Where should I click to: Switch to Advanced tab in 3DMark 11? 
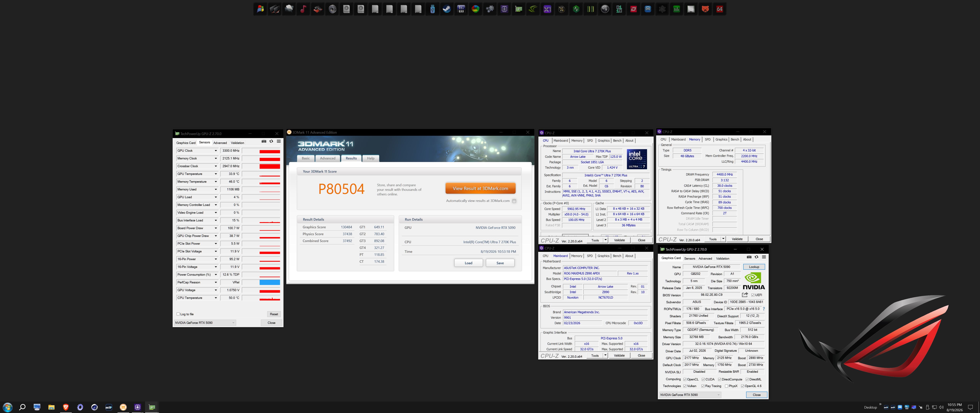(x=327, y=159)
